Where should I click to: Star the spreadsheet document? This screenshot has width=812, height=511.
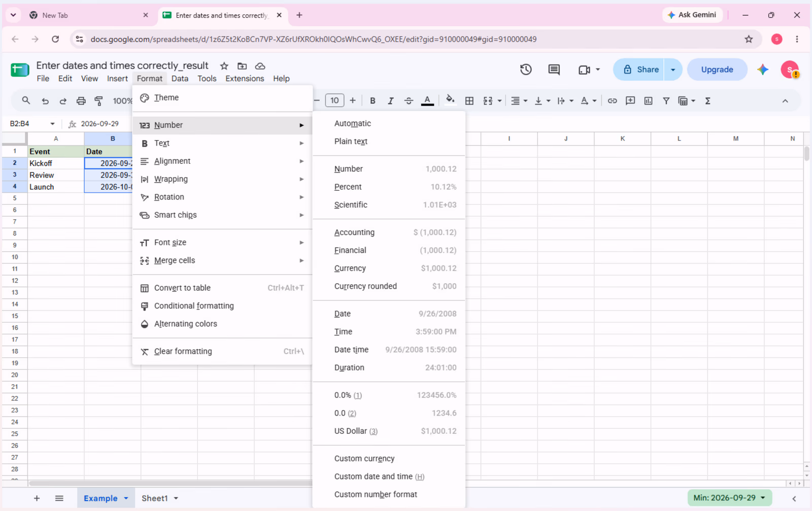click(x=224, y=66)
